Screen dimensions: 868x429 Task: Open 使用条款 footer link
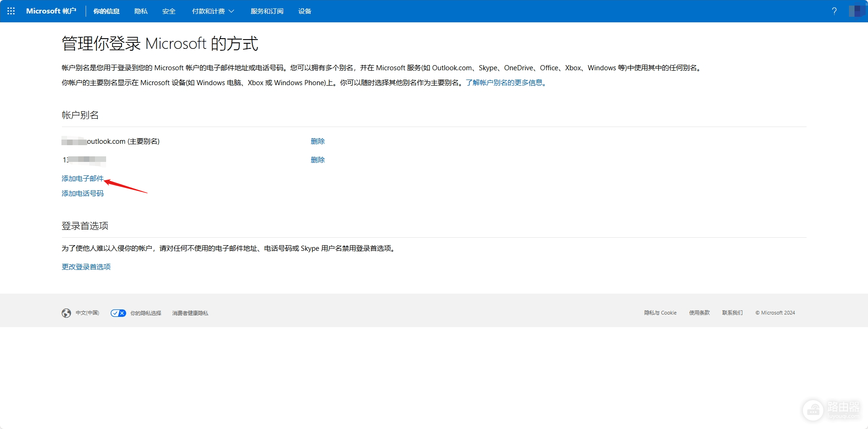coord(700,313)
